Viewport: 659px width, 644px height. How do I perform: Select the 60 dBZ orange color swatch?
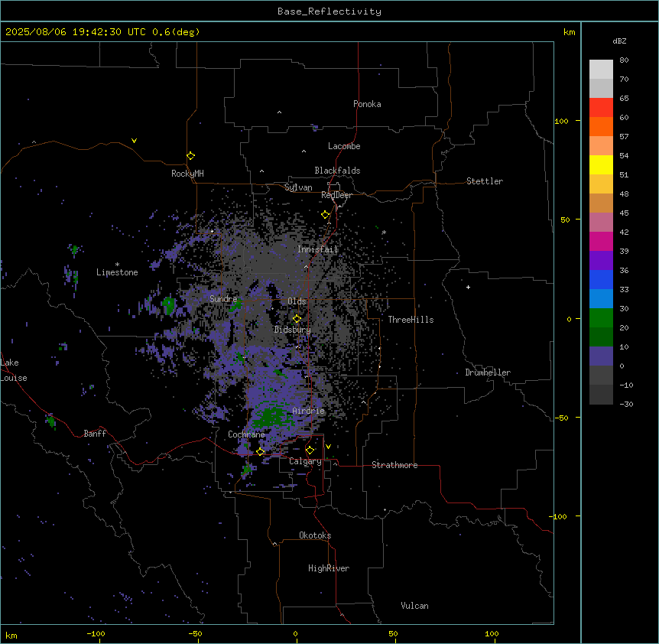601,126
